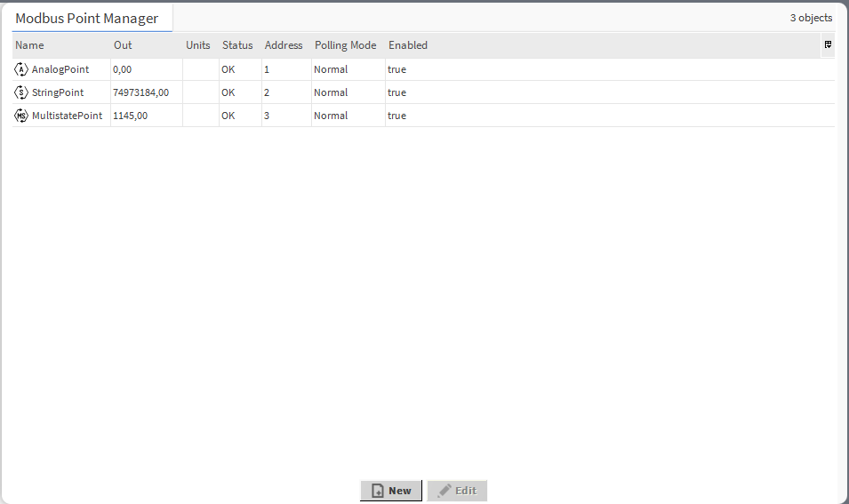Viewport: 849px width, 504px height.
Task: Click the New button to add a point
Action: (x=391, y=491)
